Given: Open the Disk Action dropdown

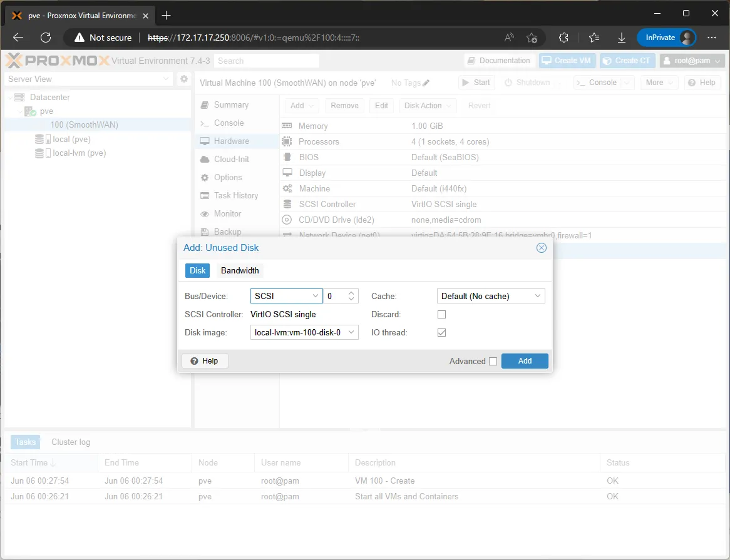Looking at the screenshot, I should pos(428,106).
